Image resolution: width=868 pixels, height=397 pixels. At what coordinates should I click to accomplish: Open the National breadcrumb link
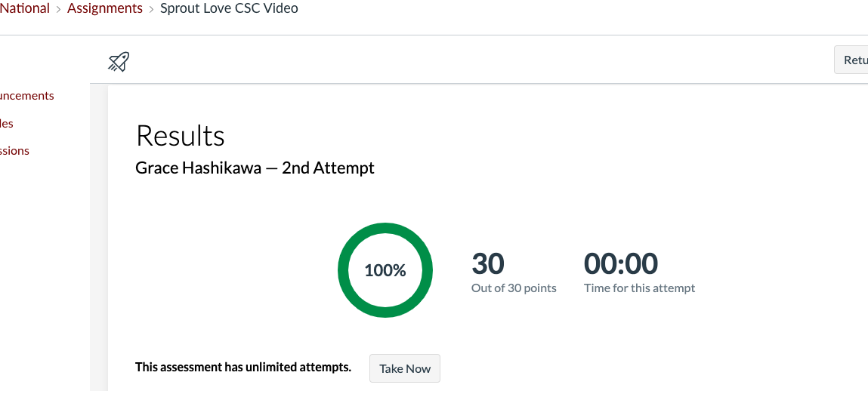tap(25, 9)
